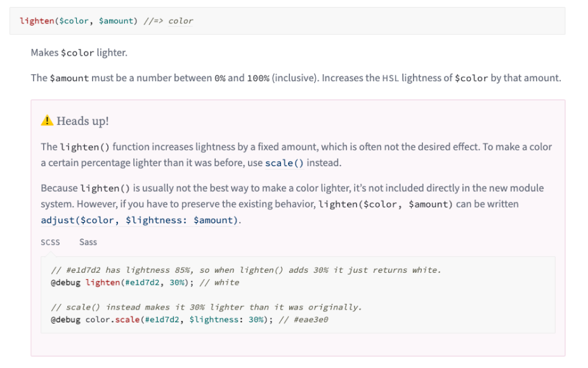The image size is (588, 368).
Task: Follow the adjust($color, $lightness: $amount) link
Action: pos(140,220)
